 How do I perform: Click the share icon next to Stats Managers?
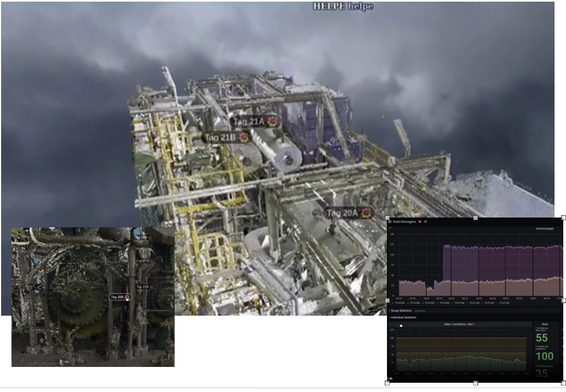pos(425,221)
